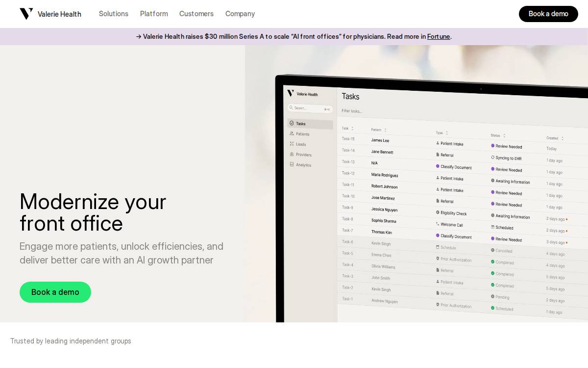This screenshot has height=368, width=588.
Task: Select patient Jessica Nguyen
Action: (x=384, y=209)
